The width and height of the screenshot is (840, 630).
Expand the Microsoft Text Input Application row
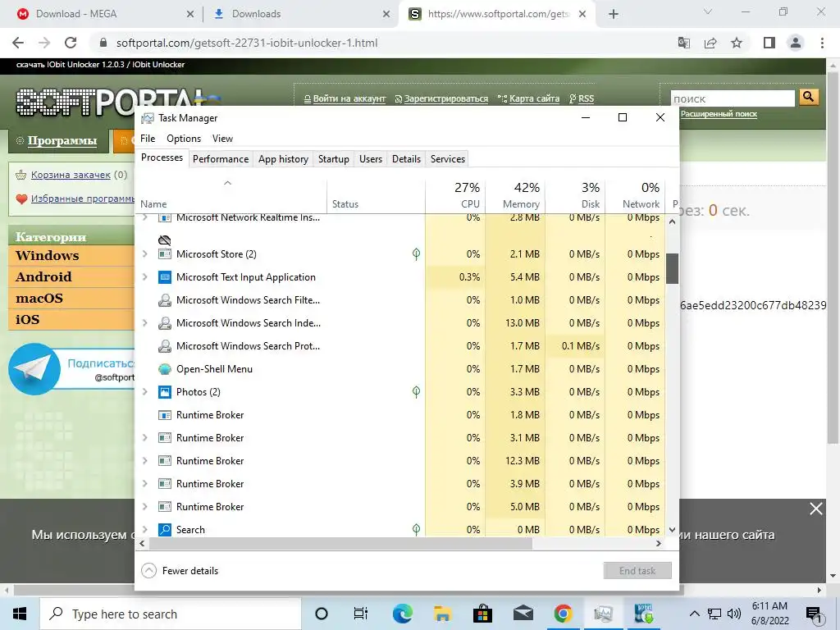(x=144, y=277)
